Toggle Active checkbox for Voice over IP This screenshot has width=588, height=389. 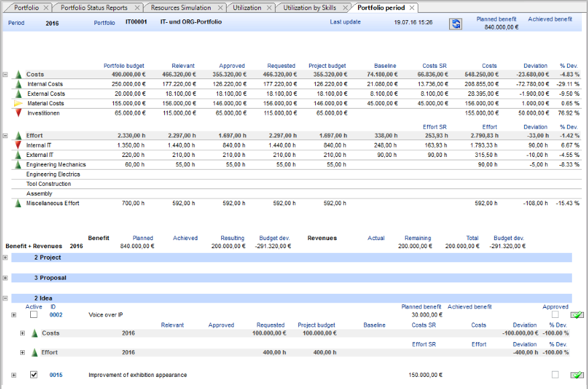34,315
